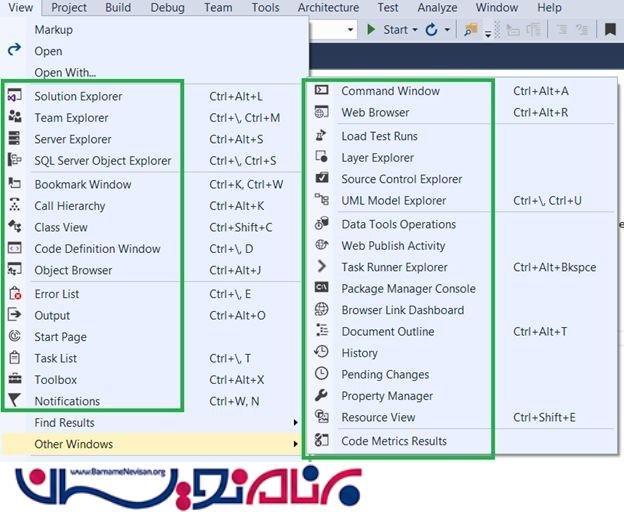Click the Package Manager Console icon
This screenshot has height=512, width=624.
(322, 287)
